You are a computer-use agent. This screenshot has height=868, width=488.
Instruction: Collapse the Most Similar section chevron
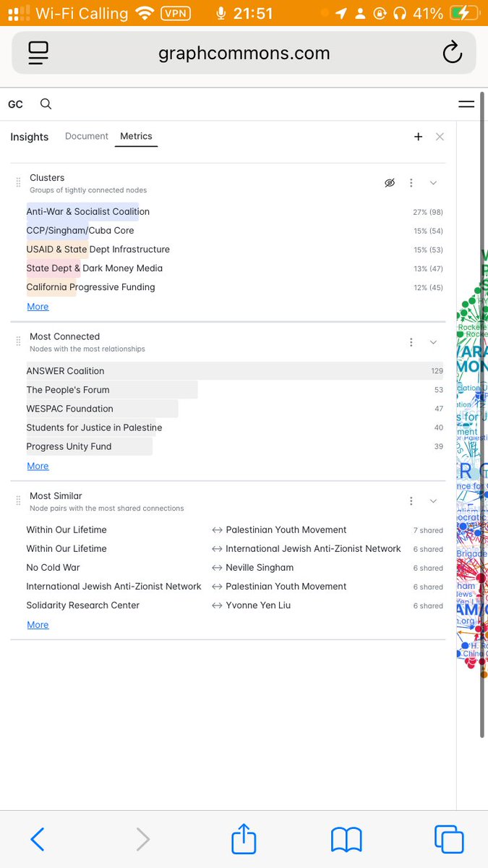click(433, 501)
